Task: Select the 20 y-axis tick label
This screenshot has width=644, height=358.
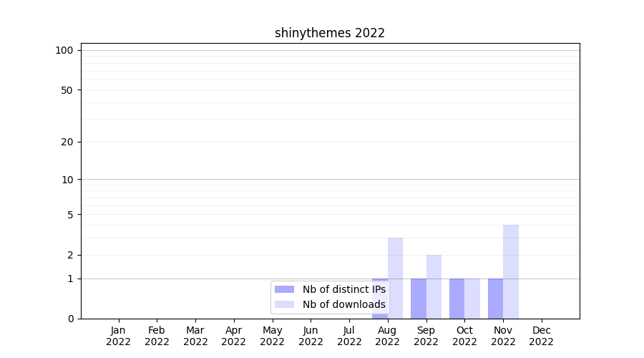Action: click(x=67, y=142)
